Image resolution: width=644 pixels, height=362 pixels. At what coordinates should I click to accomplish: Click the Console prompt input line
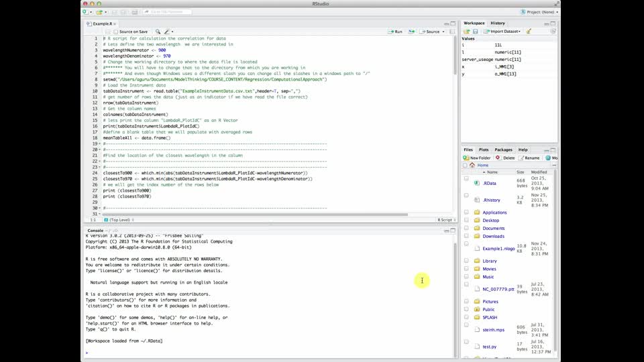[269, 353]
